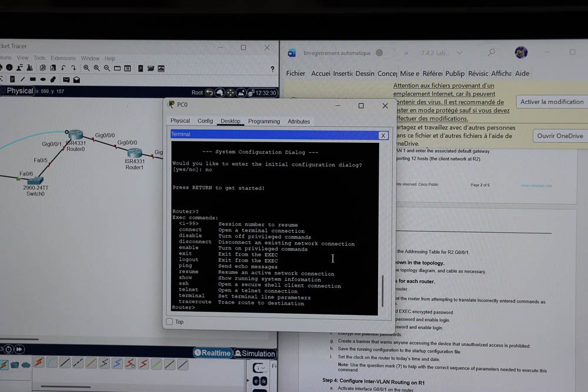Expand the 7.4.2 Lab file name dropdown
Screen dimensions: 588x392
pos(459,53)
